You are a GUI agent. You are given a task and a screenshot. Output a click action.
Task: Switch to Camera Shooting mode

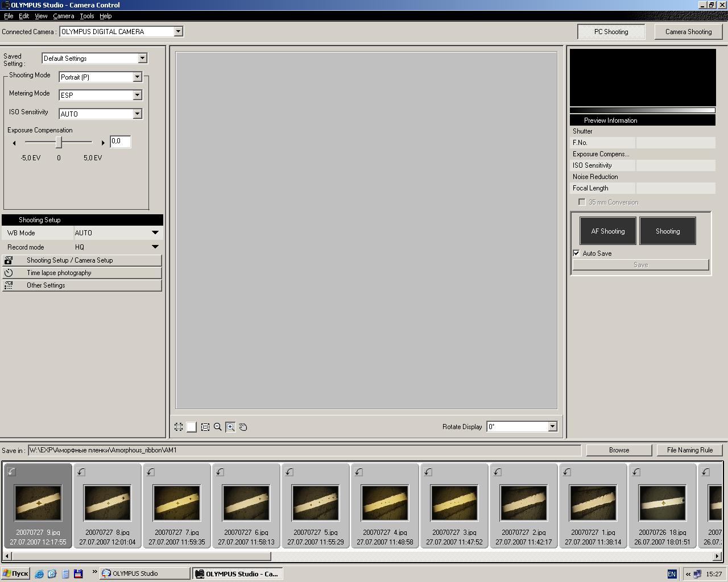tap(689, 32)
